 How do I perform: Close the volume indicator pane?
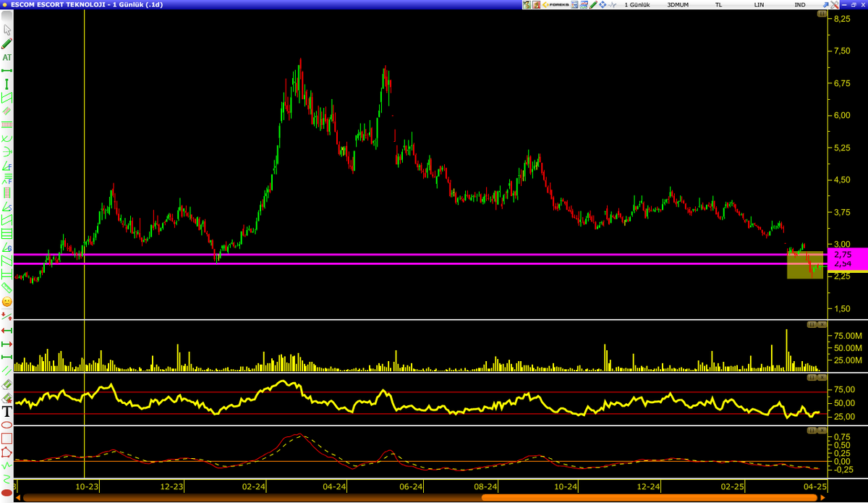click(x=822, y=324)
